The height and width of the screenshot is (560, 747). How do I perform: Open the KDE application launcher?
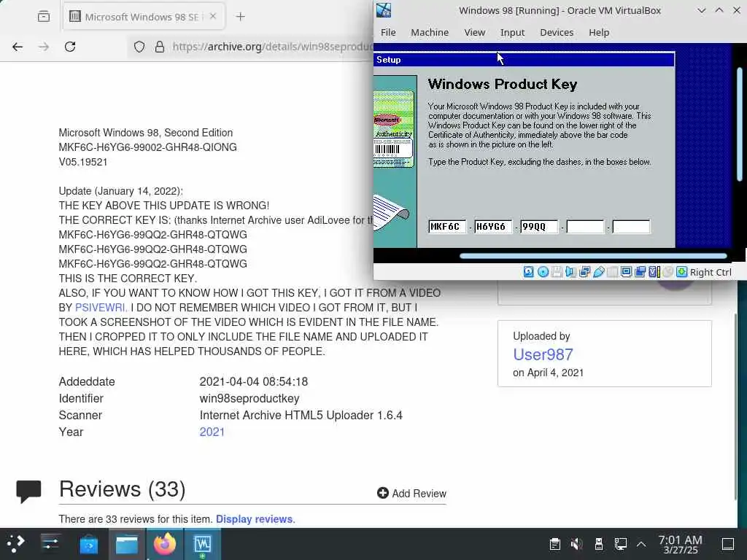click(16, 543)
